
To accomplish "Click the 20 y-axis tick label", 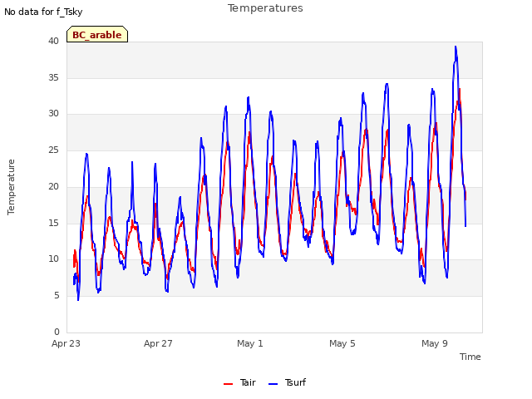I will point(53,186).
